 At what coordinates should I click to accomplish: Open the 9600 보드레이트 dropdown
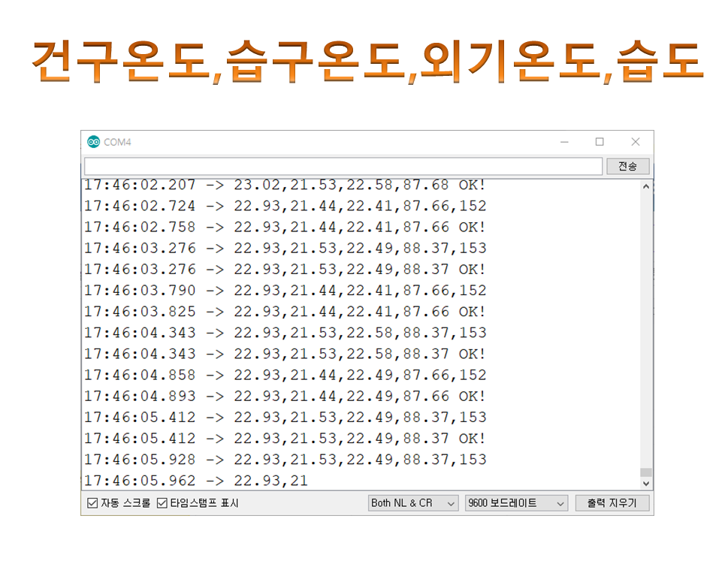coord(516,503)
